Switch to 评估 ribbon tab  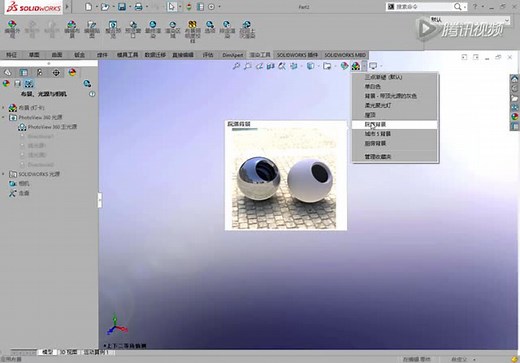click(x=208, y=55)
